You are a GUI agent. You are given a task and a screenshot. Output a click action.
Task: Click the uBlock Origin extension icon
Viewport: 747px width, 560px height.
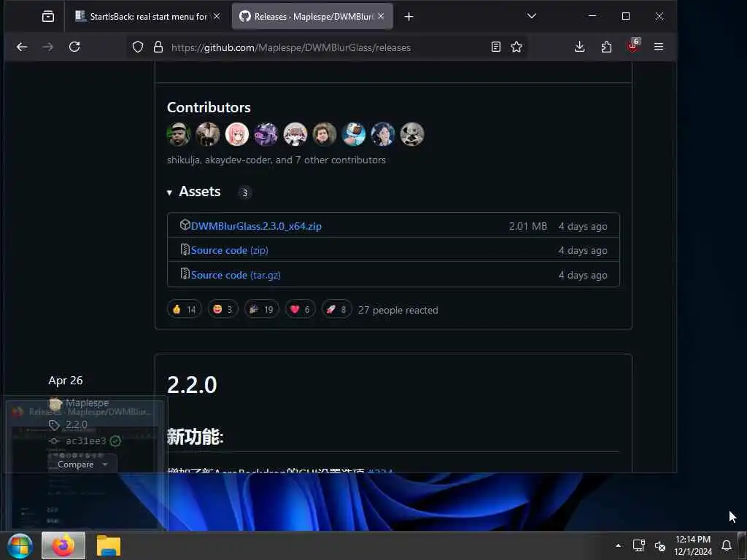click(x=633, y=46)
